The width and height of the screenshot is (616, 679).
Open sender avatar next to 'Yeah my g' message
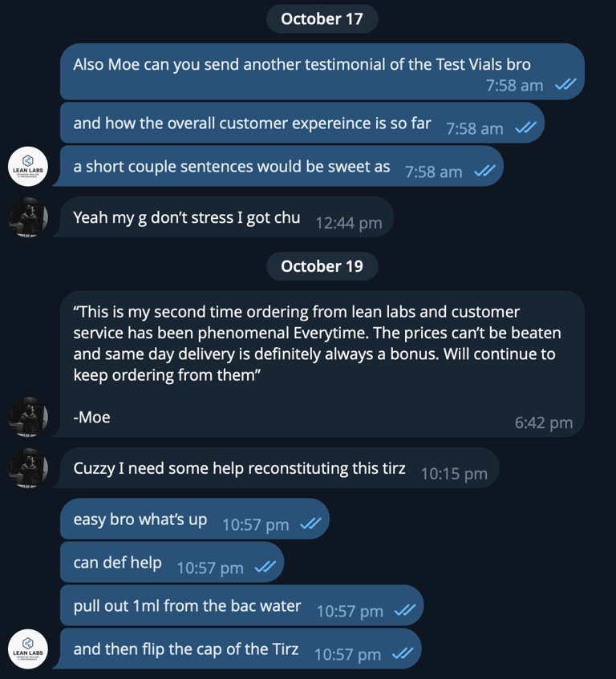(x=28, y=217)
